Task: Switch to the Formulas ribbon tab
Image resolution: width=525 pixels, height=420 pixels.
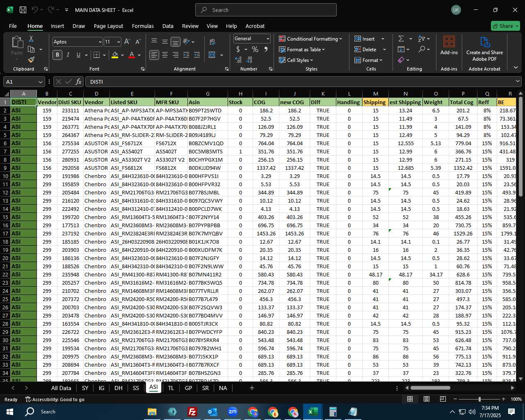Action: click(x=143, y=26)
